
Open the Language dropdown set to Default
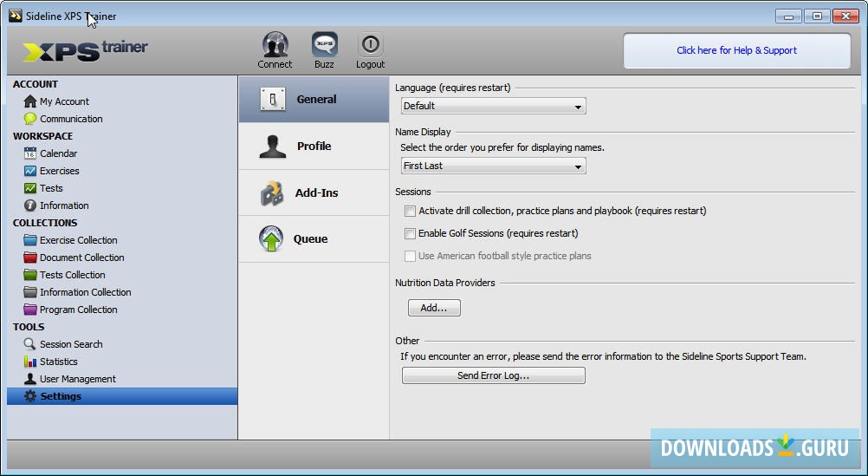pos(493,106)
